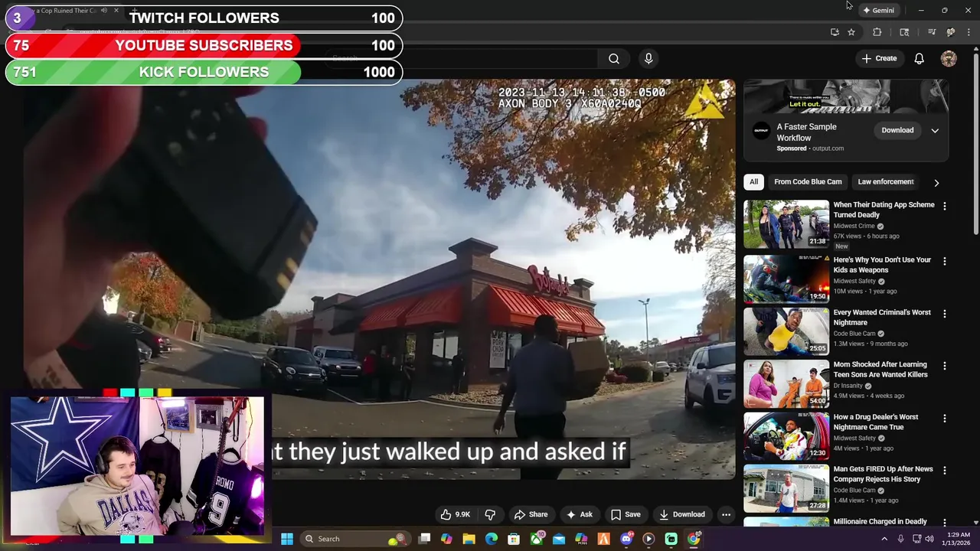Click the system tray volume icon

[x=931, y=539]
